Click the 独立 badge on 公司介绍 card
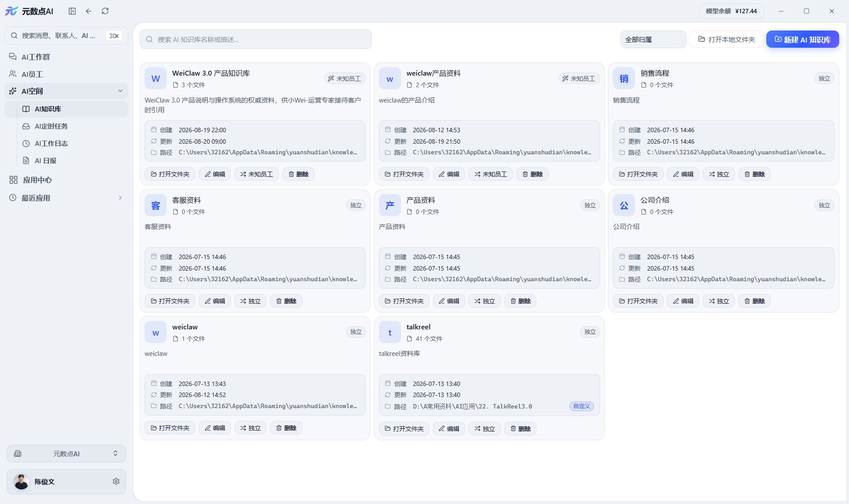849x504 pixels. tap(824, 205)
